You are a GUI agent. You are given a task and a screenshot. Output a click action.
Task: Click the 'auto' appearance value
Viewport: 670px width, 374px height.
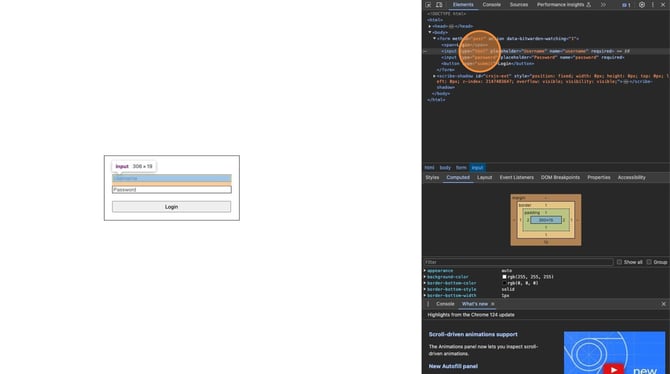506,271
